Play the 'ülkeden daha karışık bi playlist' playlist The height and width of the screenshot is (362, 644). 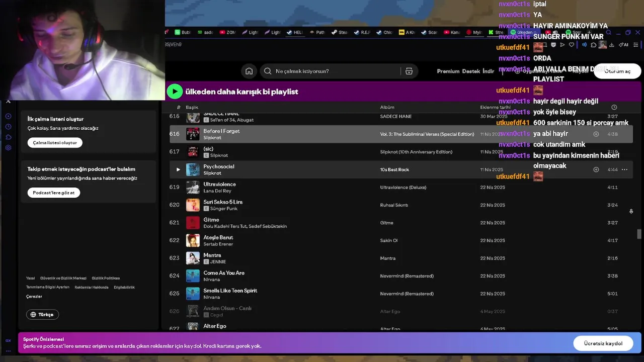(175, 91)
